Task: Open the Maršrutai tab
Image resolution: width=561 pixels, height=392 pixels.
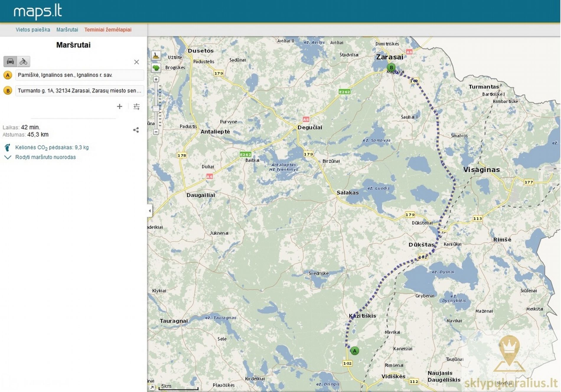Action: click(x=67, y=30)
